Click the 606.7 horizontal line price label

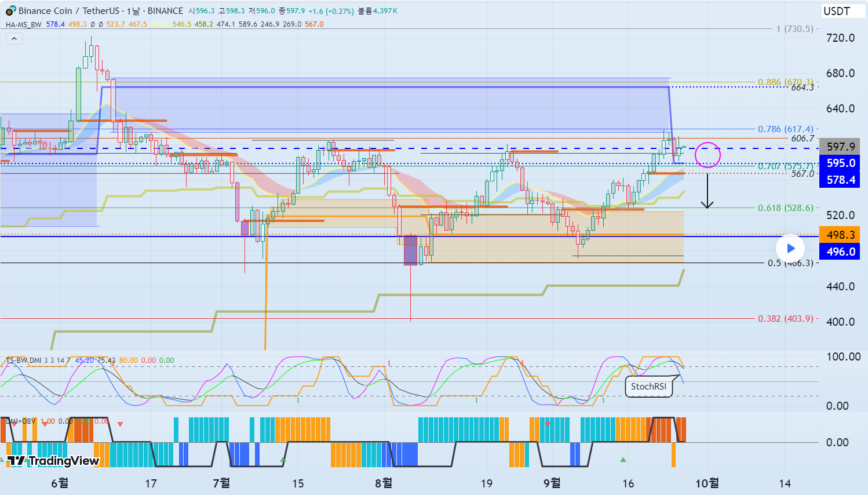tap(803, 139)
